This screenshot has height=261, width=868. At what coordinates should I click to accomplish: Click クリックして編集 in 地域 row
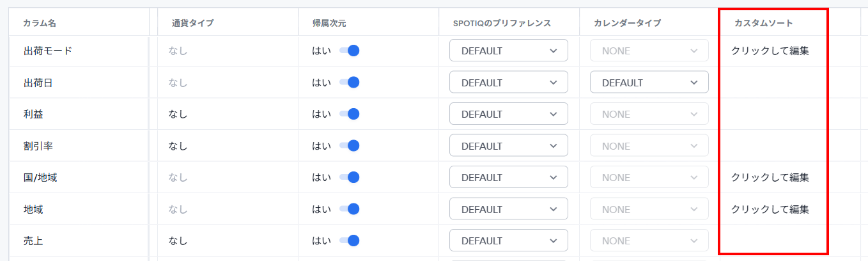[x=770, y=209]
